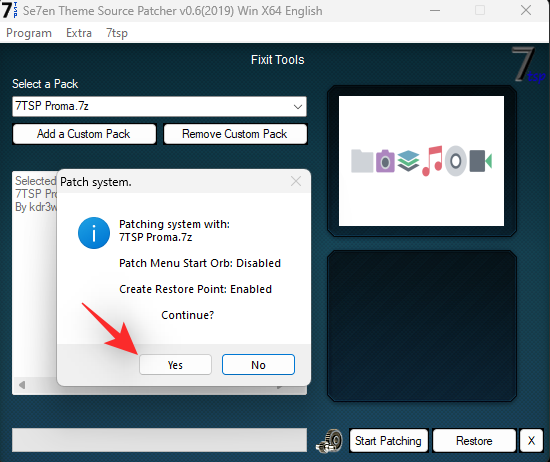Click the purple camera icon in preview
The image size is (550, 462).
click(x=385, y=161)
